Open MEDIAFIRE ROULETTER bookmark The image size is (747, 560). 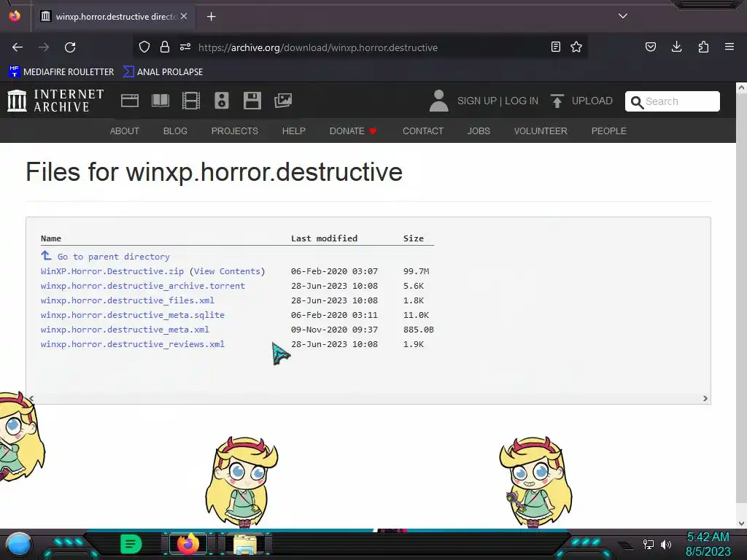click(x=61, y=72)
